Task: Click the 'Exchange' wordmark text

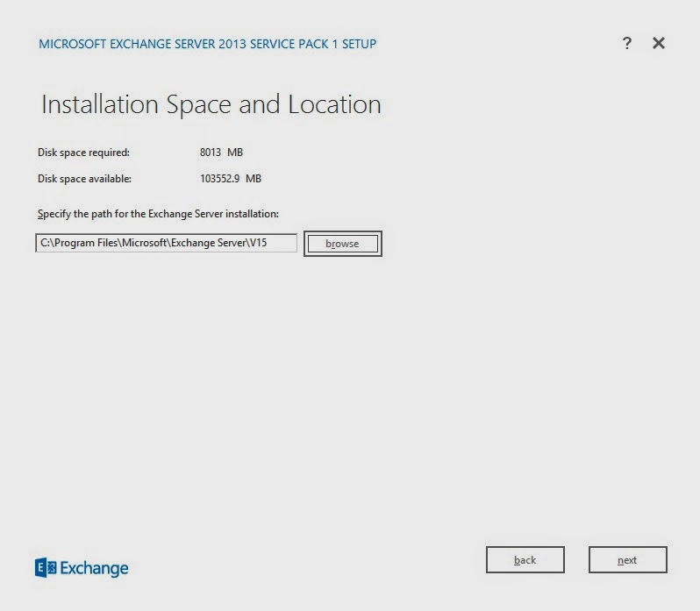Action: pos(94,568)
